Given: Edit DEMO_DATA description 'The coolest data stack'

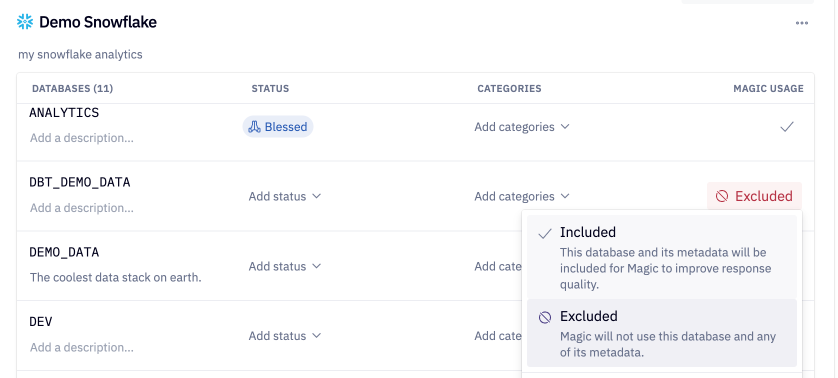Looking at the screenshot, I should pos(115,277).
